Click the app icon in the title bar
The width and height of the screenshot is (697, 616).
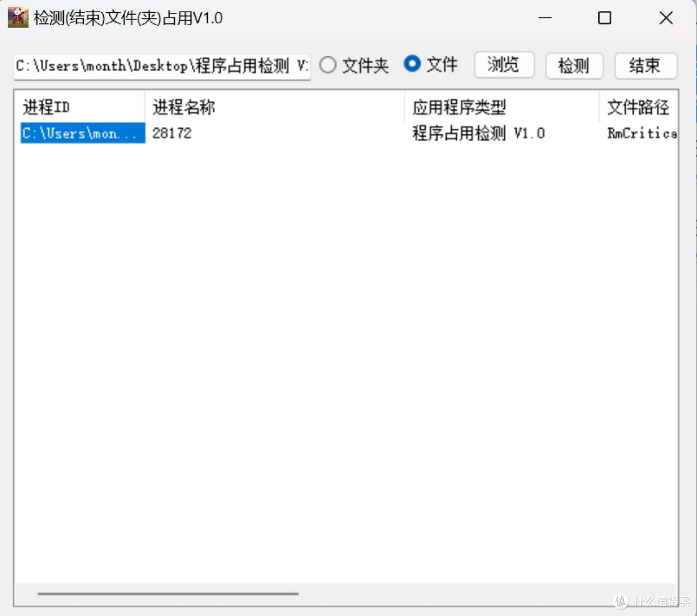point(18,18)
